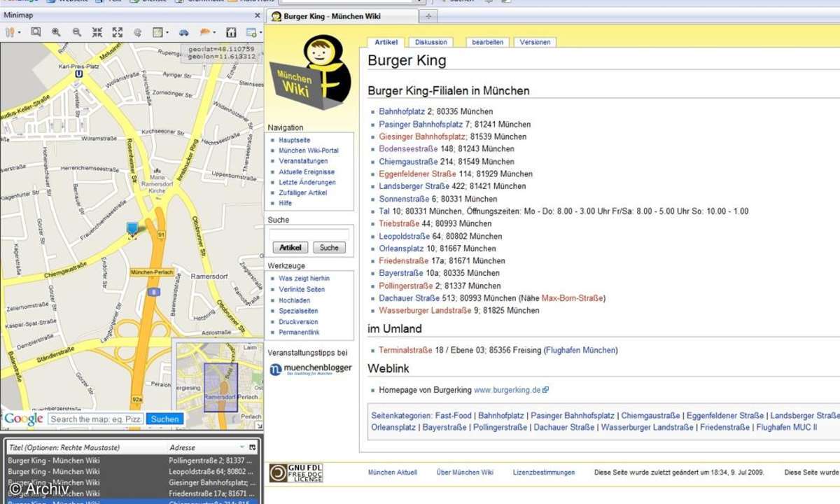840x504 pixels.
Task: Switch to the Artikel tab
Action: click(386, 42)
